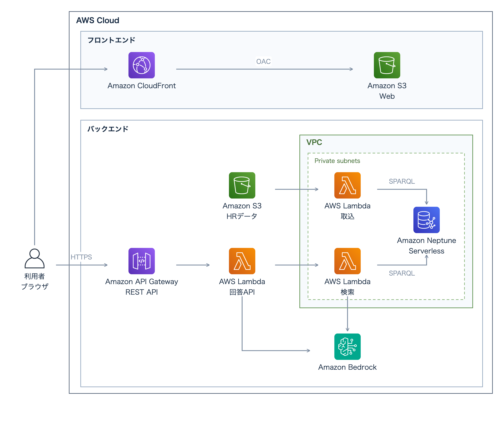Select the 利用者 ブラウザ user icon

[34, 258]
